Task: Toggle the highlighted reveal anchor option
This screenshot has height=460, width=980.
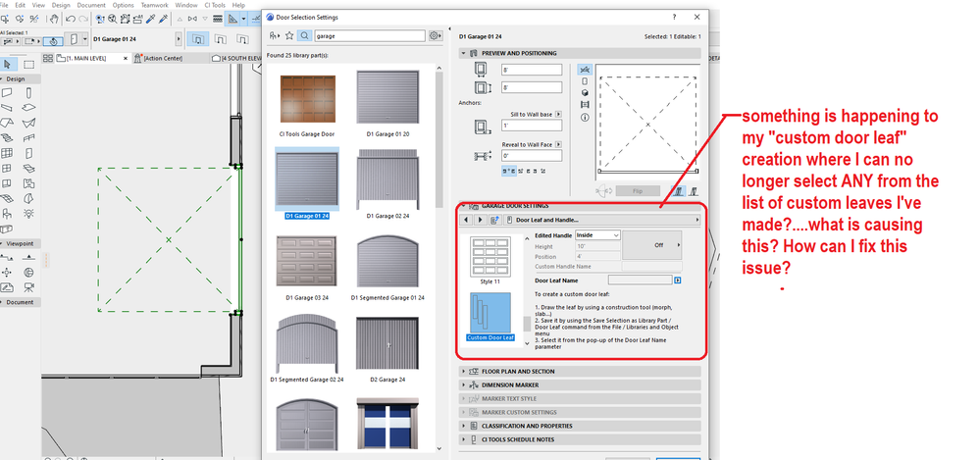Action: [509, 171]
